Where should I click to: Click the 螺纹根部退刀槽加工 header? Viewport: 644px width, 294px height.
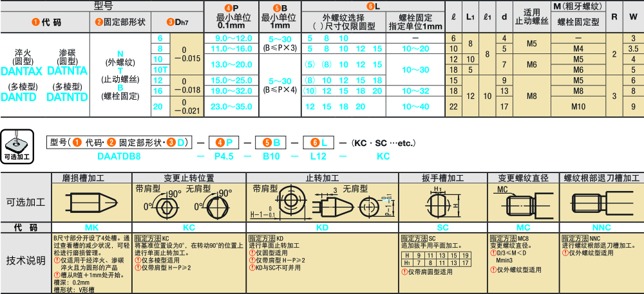pos(601,178)
